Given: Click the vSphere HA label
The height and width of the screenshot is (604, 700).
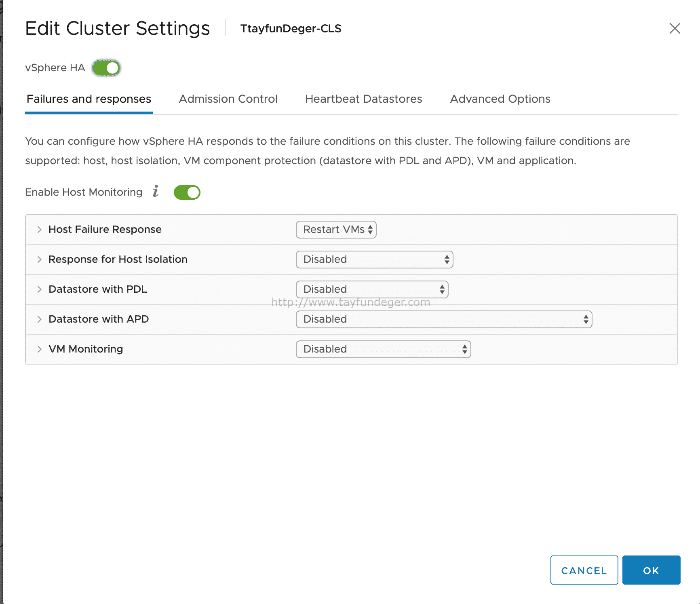Looking at the screenshot, I should coord(55,68).
